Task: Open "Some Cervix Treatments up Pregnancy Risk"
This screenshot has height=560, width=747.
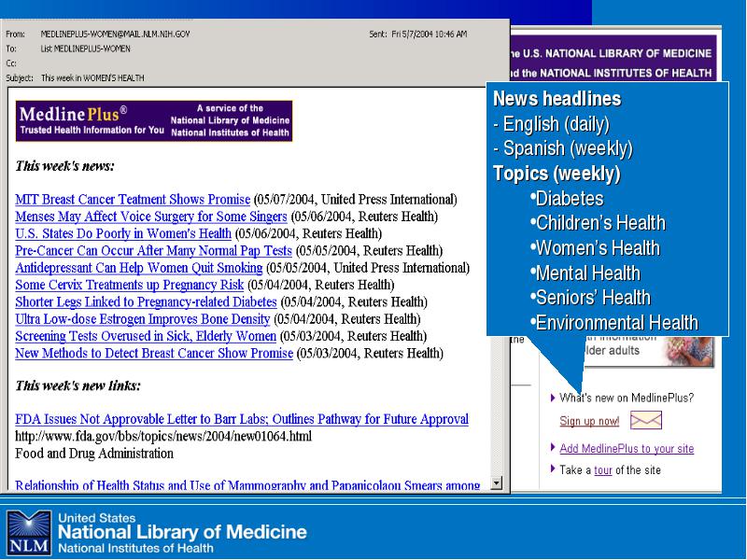Action: point(129,285)
